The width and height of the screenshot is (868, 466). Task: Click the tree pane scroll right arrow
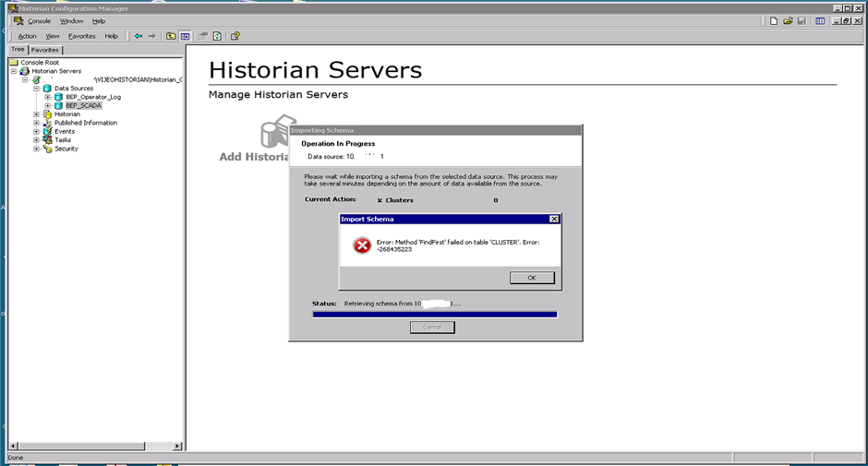[x=177, y=446]
